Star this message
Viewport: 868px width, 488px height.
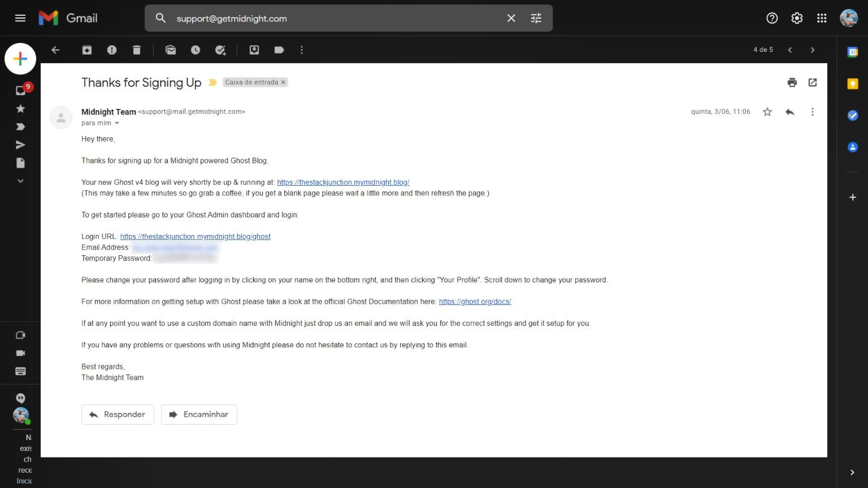pos(767,112)
